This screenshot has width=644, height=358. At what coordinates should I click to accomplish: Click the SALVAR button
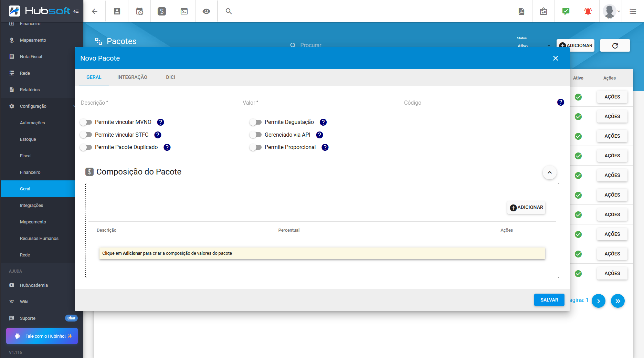point(549,300)
